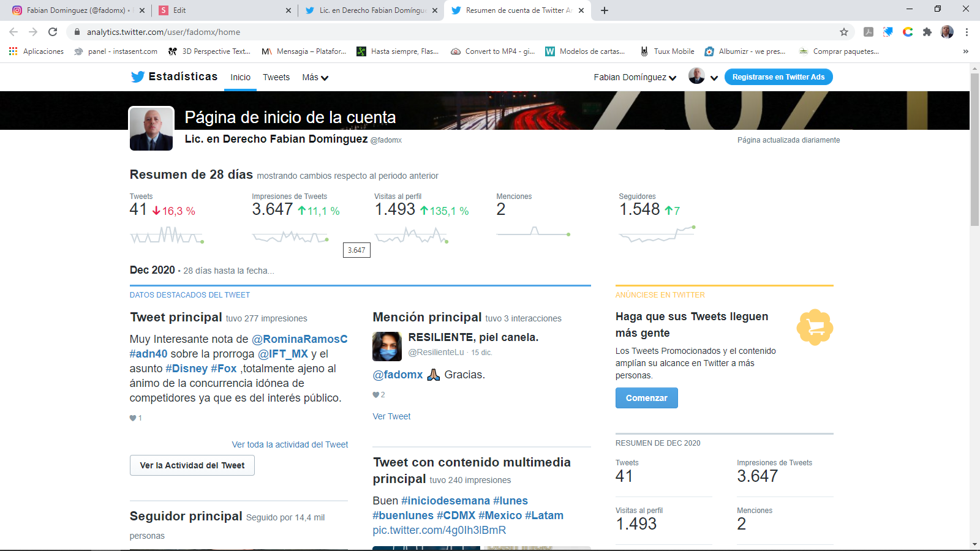Click the heart icon under Tweet principal
980x551 pixels.
point(133,418)
